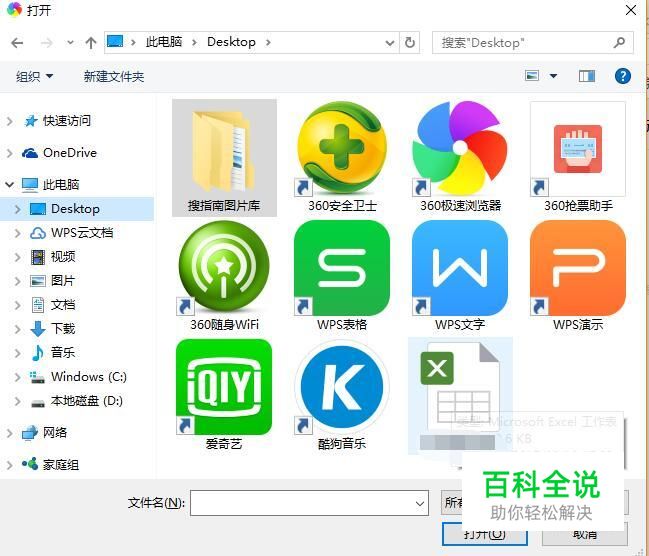Go back with the left arrow
Image resolution: width=649 pixels, height=556 pixels.
click(x=17, y=43)
